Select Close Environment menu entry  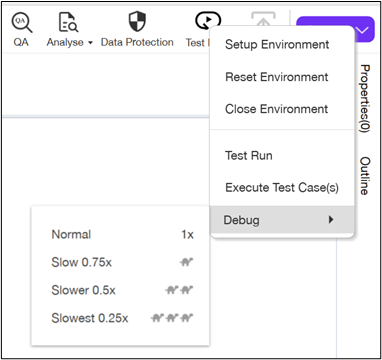277,109
